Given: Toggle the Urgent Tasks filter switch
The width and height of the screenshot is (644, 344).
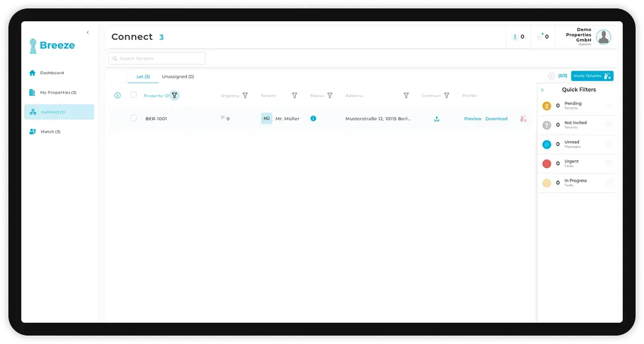Looking at the screenshot, I should pos(609,163).
